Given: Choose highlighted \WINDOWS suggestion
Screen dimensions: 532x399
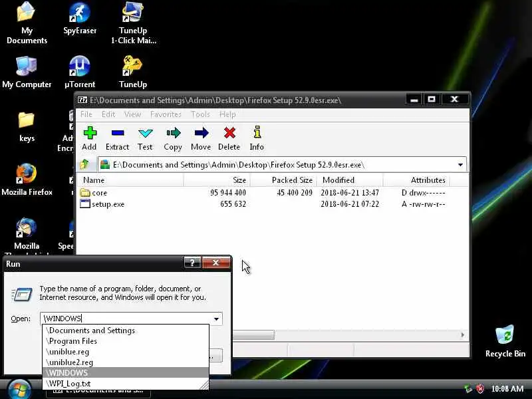Looking at the screenshot, I should point(126,372).
